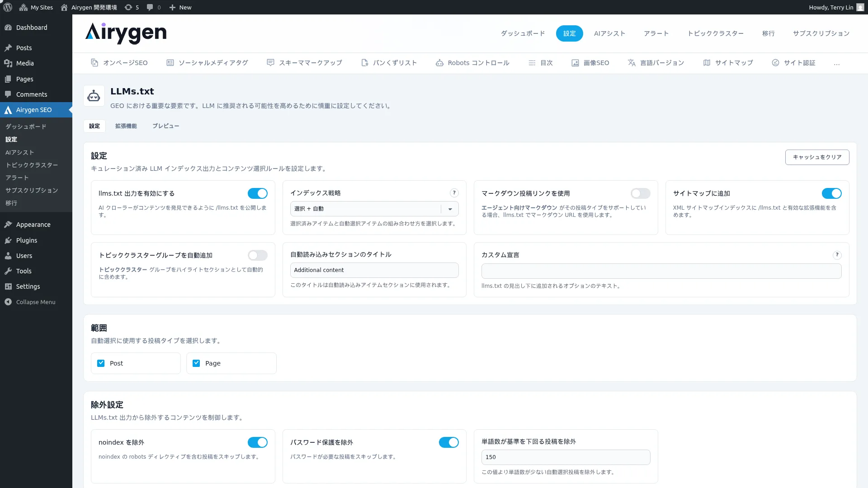This screenshot has width=868, height=488.
Task: Enable the マークダウン投稿リンクを使用 toggle
Action: [641, 193]
